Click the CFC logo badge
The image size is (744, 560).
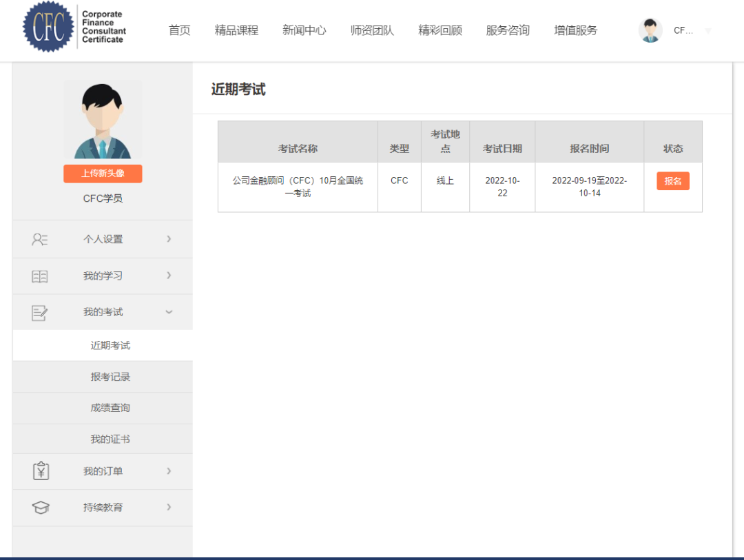click(48, 27)
